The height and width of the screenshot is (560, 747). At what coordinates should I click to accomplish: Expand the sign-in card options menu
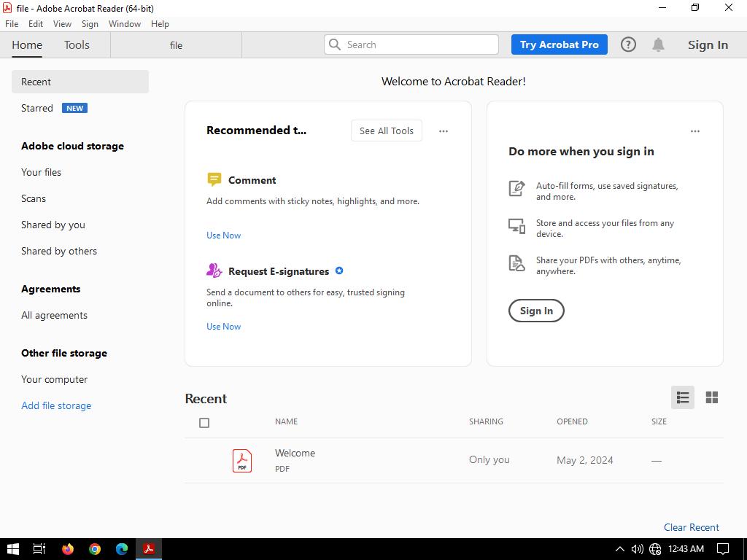tap(694, 131)
